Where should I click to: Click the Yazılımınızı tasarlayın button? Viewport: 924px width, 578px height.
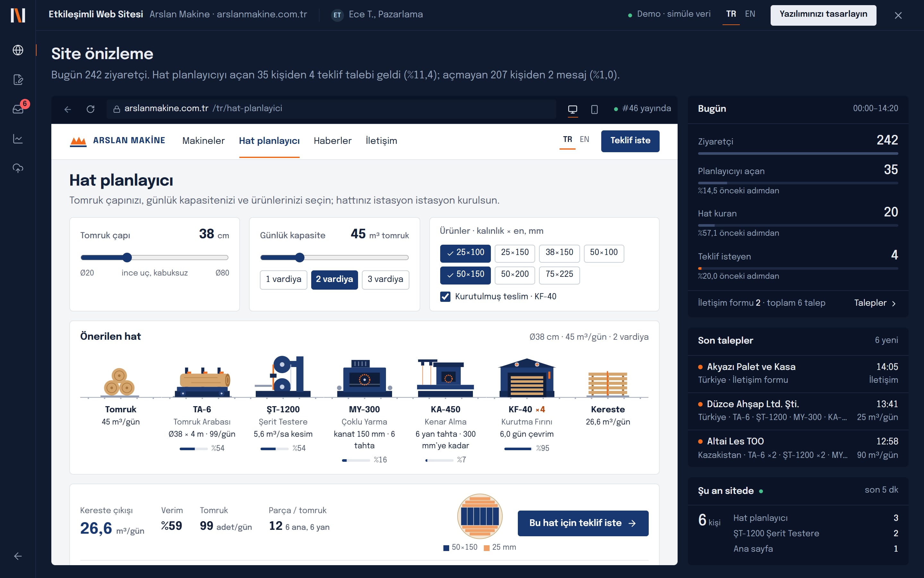pyautogui.click(x=823, y=15)
